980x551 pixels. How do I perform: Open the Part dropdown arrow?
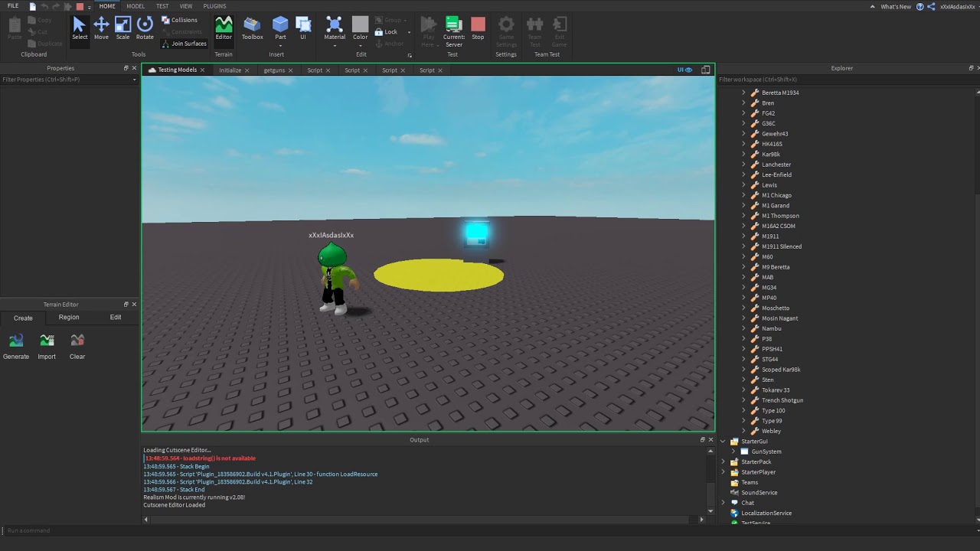coord(280,46)
